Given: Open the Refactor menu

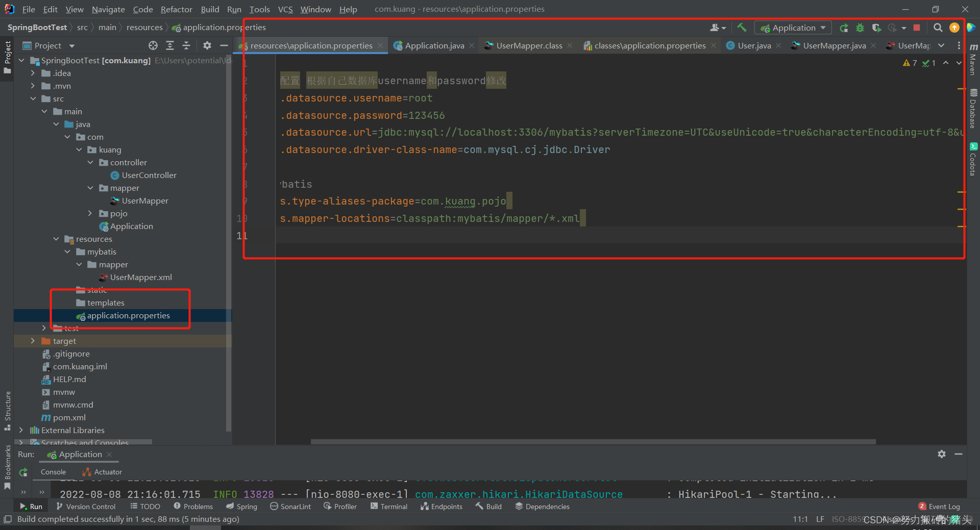Looking at the screenshot, I should (176, 9).
